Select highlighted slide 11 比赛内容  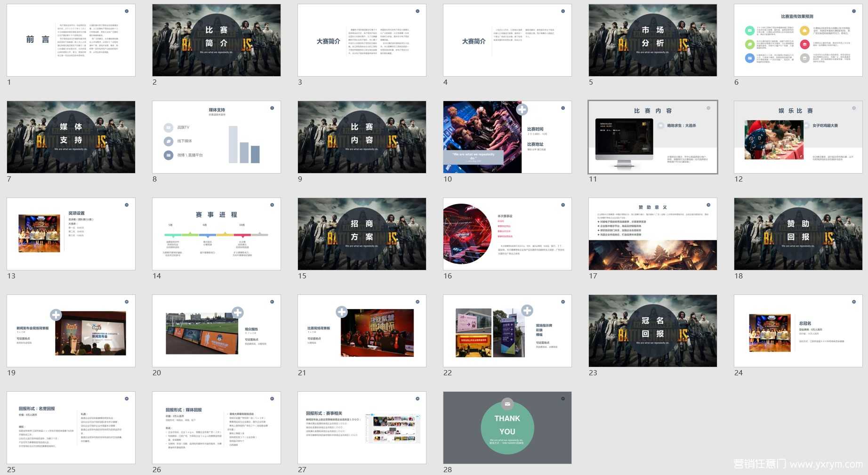653,137
